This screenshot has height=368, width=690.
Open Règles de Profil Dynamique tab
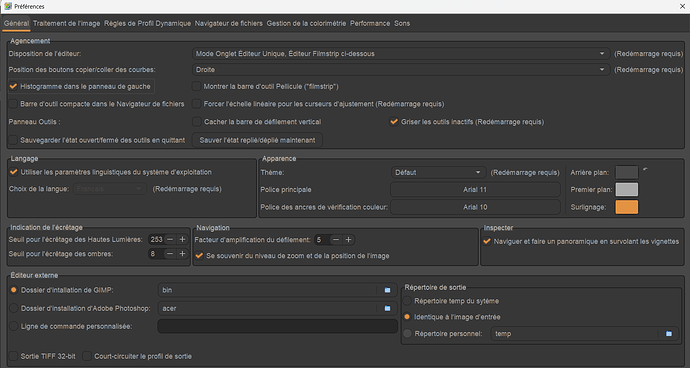pyautogui.click(x=147, y=23)
